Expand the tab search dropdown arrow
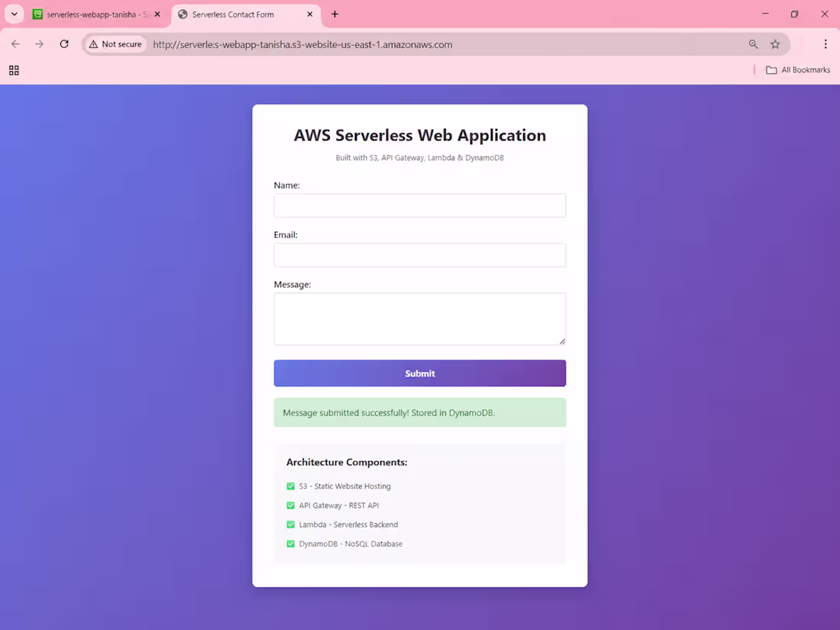The height and width of the screenshot is (630, 840). 15,15
